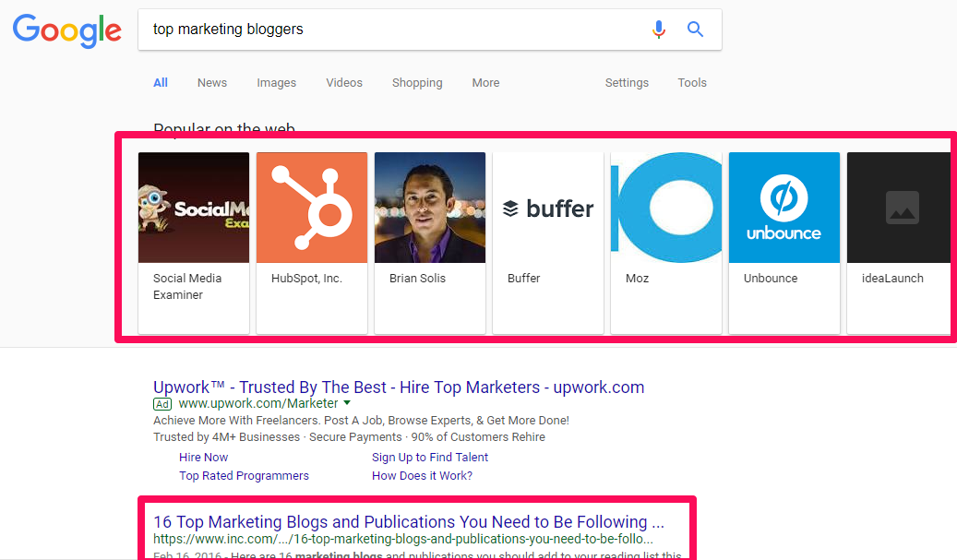This screenshot has height=560, width=957.
Task: Switch to the News tab
Action: 211,83
